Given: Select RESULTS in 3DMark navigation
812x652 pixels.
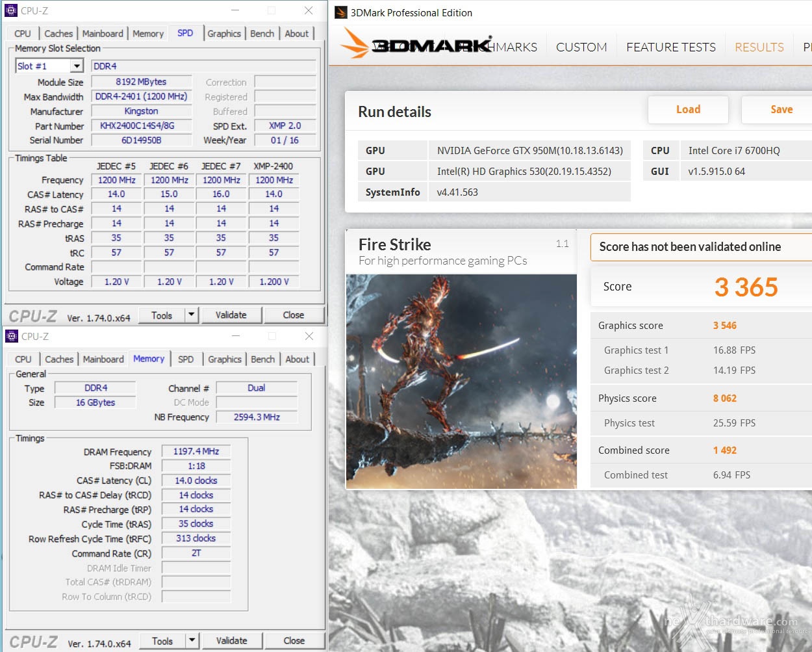Looking at the screenshot, I should coord(759,47).
